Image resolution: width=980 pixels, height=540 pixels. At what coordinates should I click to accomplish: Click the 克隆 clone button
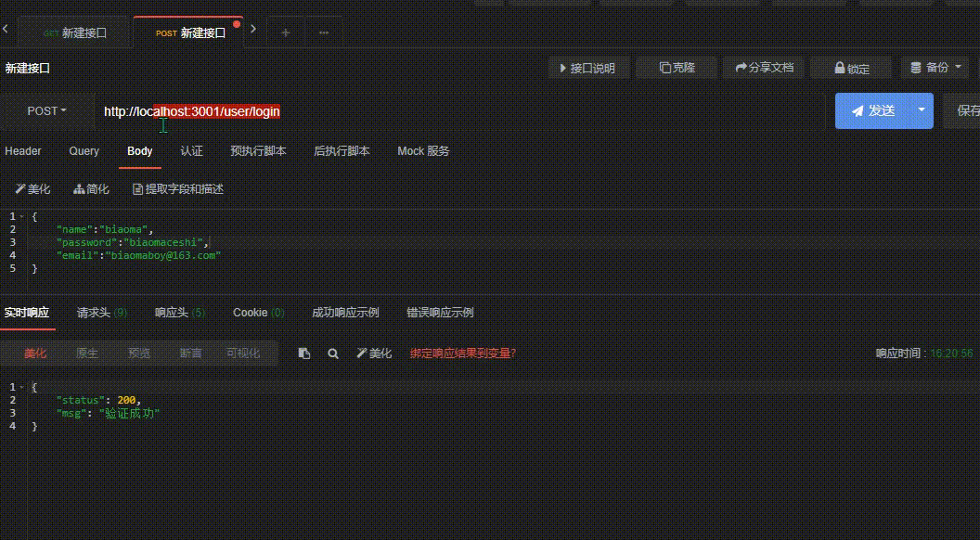click(677, 68)
